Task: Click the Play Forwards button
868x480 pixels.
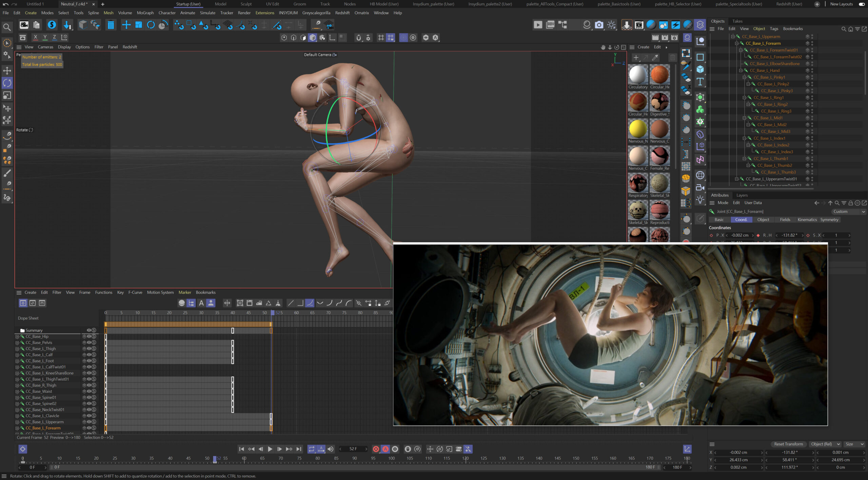Action: tap(270, 449)
